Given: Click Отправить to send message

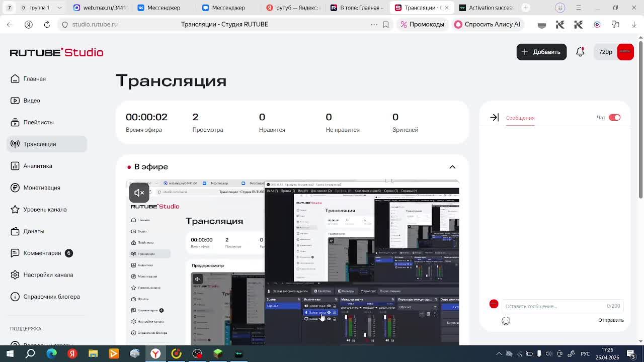Looking at the screenshot, I should point(611,320).
